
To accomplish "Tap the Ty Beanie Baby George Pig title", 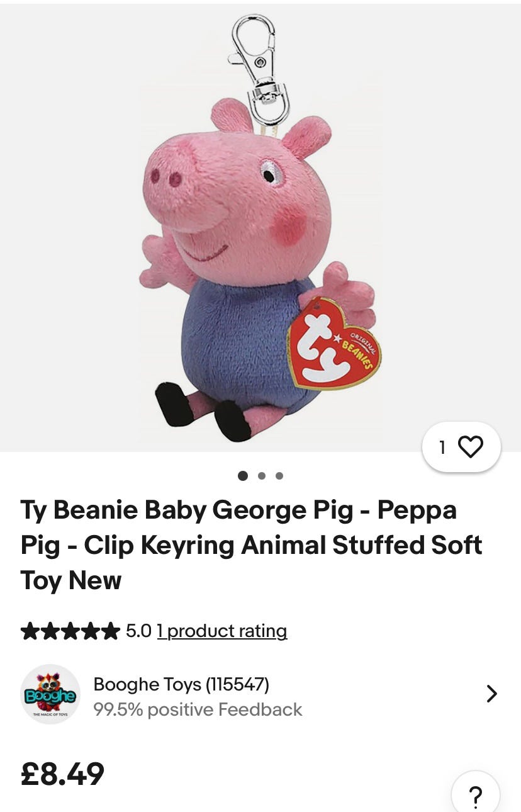I will click(251, 544).
